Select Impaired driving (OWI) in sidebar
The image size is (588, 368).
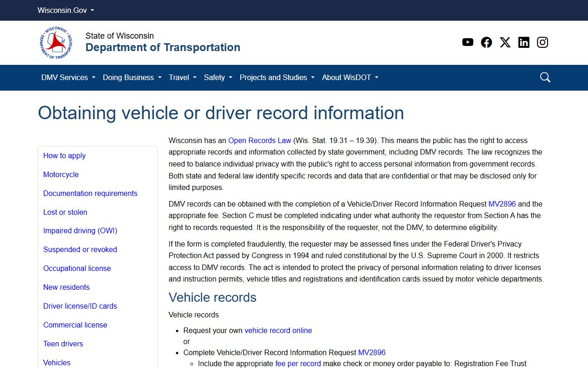click(80, 230)
